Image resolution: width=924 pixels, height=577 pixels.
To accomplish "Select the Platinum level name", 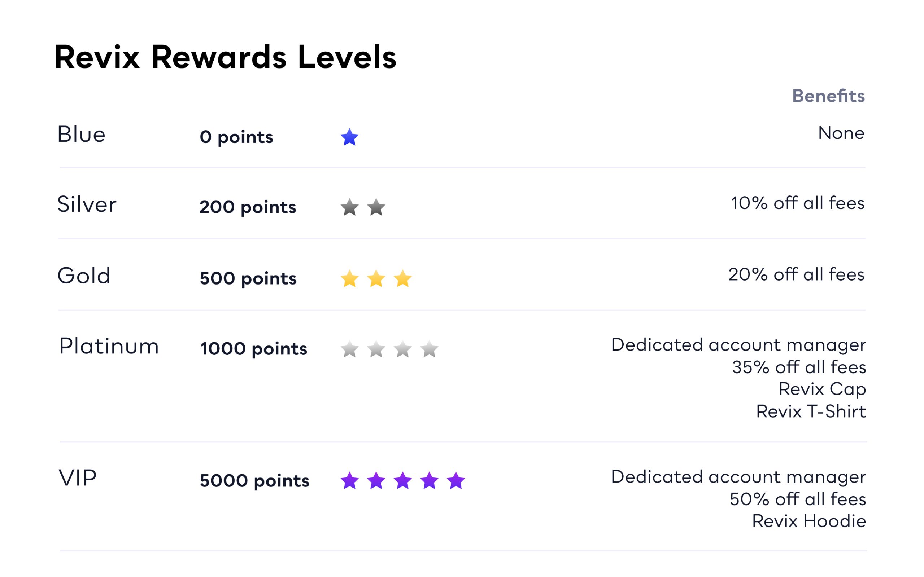I will (109, 347).
